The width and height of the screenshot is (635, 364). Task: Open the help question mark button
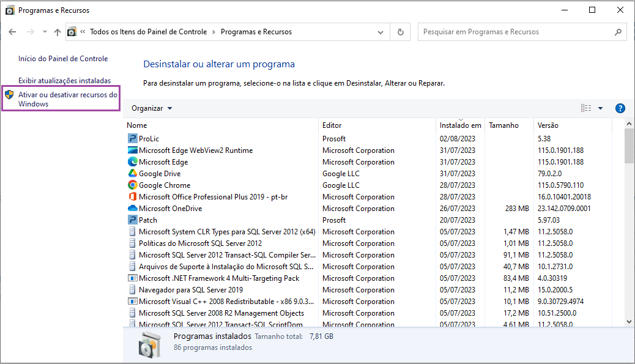[x=620, y=108]
